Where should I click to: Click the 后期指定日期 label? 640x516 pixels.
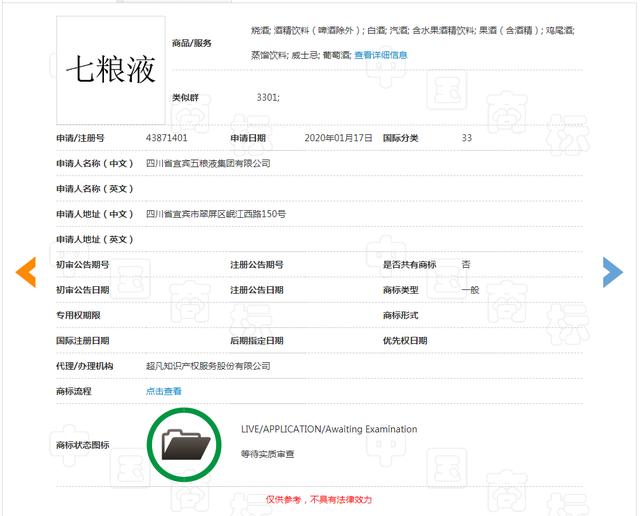pyautogui.click(x=257, y=340)
